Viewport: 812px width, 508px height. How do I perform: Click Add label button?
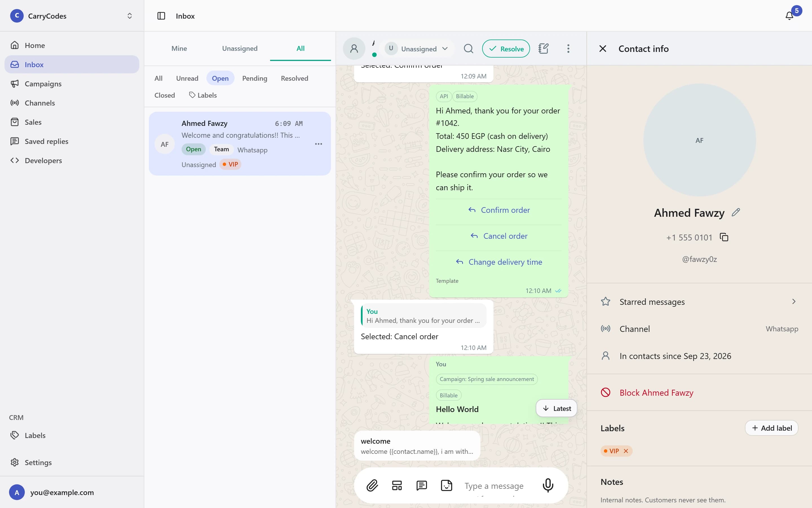coord(771,428)
